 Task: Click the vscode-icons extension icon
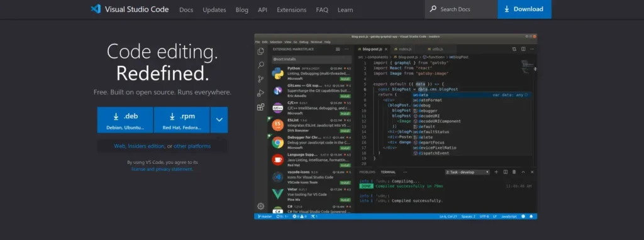(x=277, y=177)
